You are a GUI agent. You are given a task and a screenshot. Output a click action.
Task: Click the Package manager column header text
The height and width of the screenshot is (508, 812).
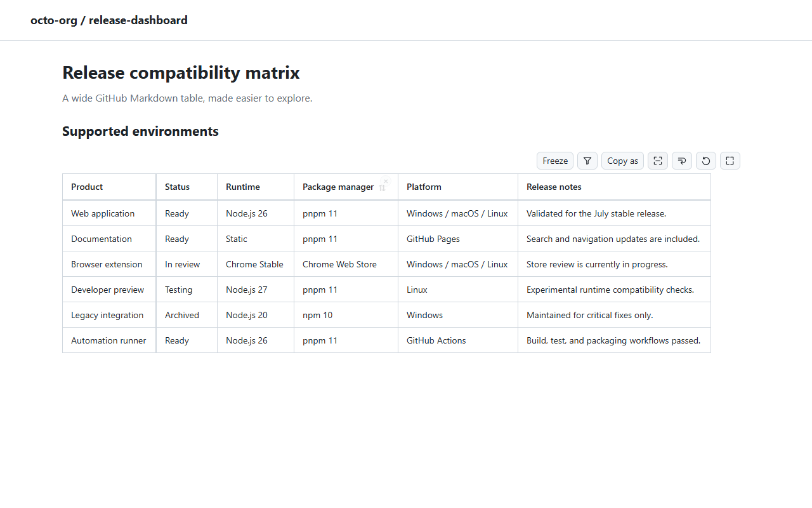338,187
